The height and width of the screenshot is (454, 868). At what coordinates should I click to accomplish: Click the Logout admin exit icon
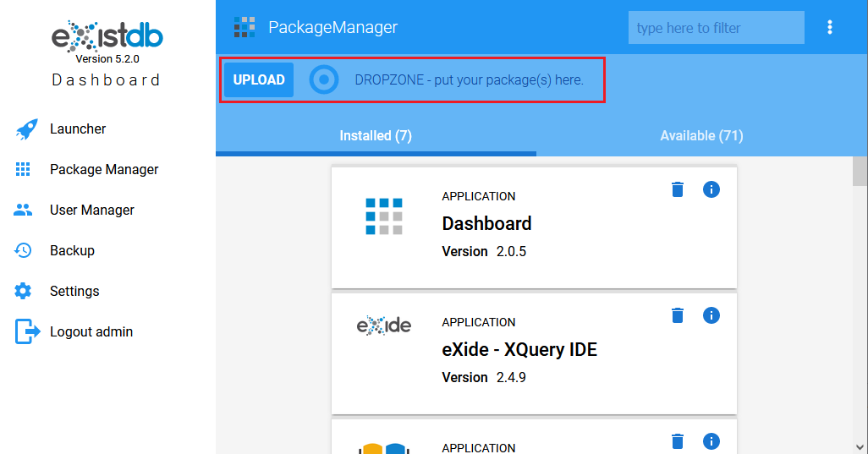coord(27,331)
